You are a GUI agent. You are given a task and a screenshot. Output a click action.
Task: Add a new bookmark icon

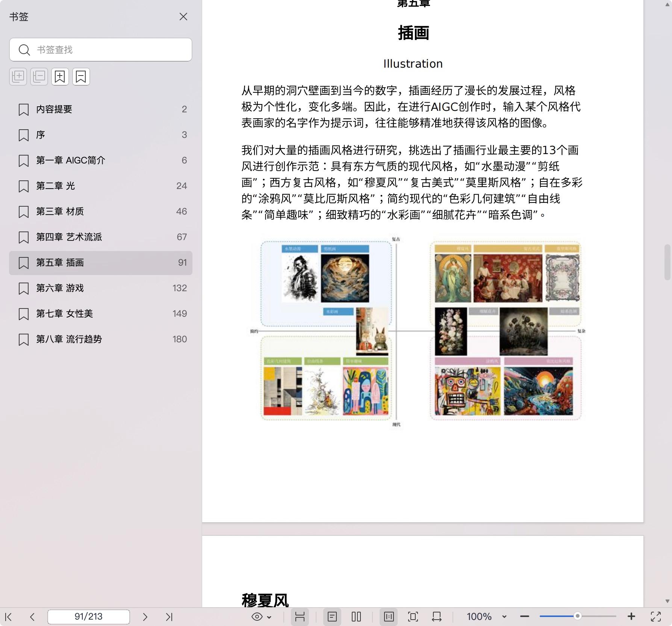[x=60, y=77]
